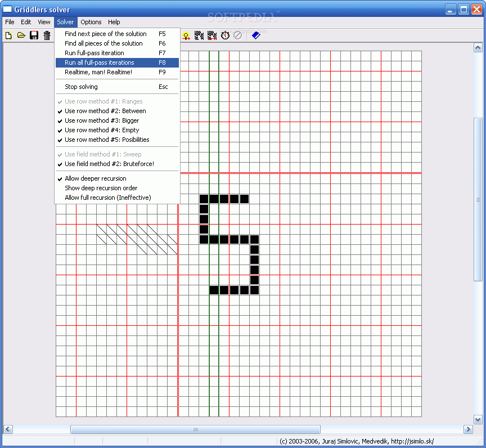The image size is (486, 448).
Task: Click the New puzzle toolbar icon
Action: [8, 35]
